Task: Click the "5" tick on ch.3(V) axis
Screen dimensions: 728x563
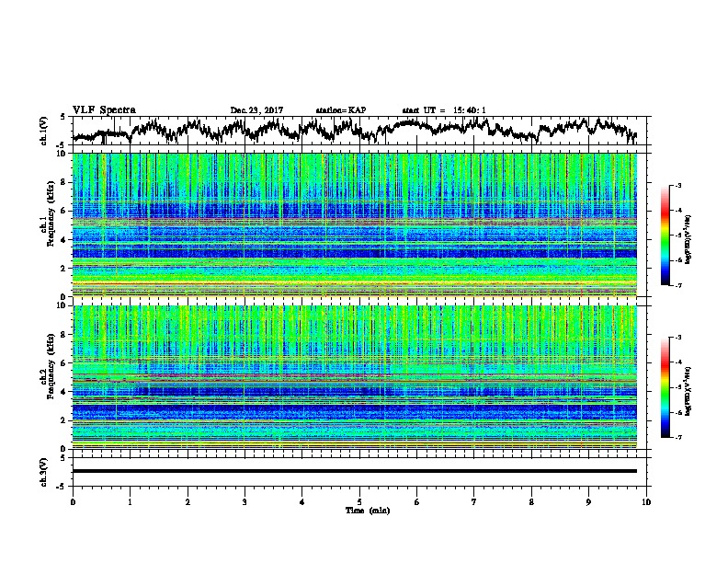Action: pos(63,458)
